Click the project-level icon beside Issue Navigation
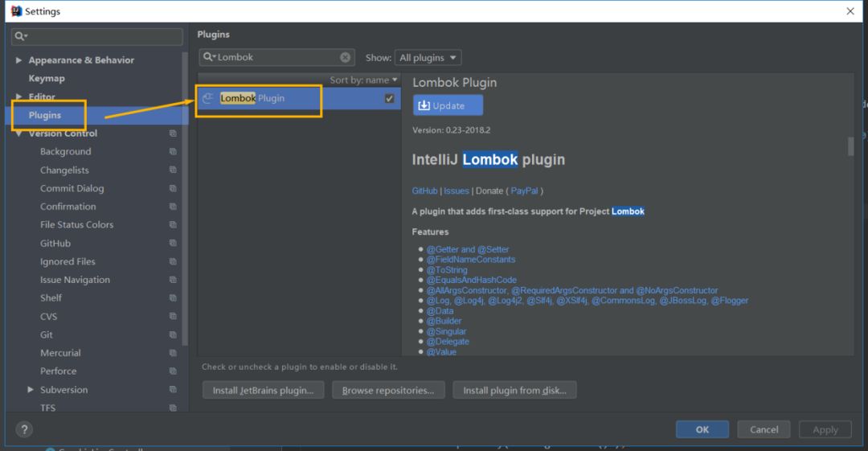868x451 pixels. tap(173, 280)
